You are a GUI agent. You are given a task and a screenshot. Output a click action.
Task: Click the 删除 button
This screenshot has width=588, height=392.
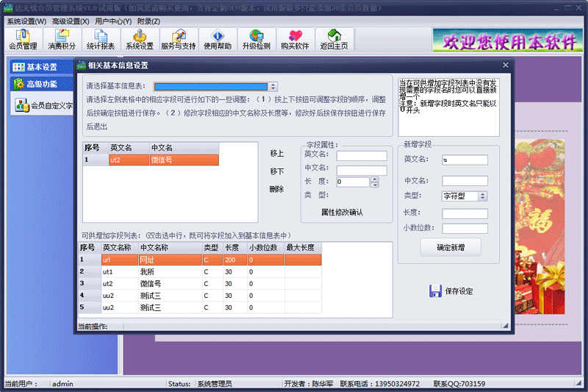pos(277,189)
